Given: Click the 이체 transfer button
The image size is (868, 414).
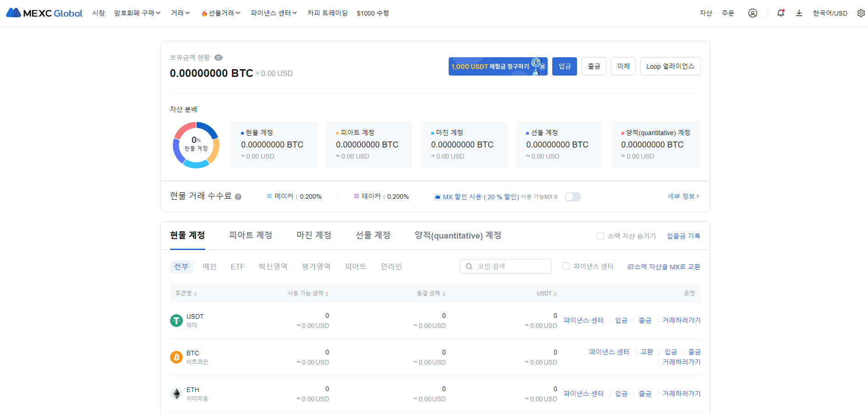Looking at the screenshot, I should [x=623, y=66].
